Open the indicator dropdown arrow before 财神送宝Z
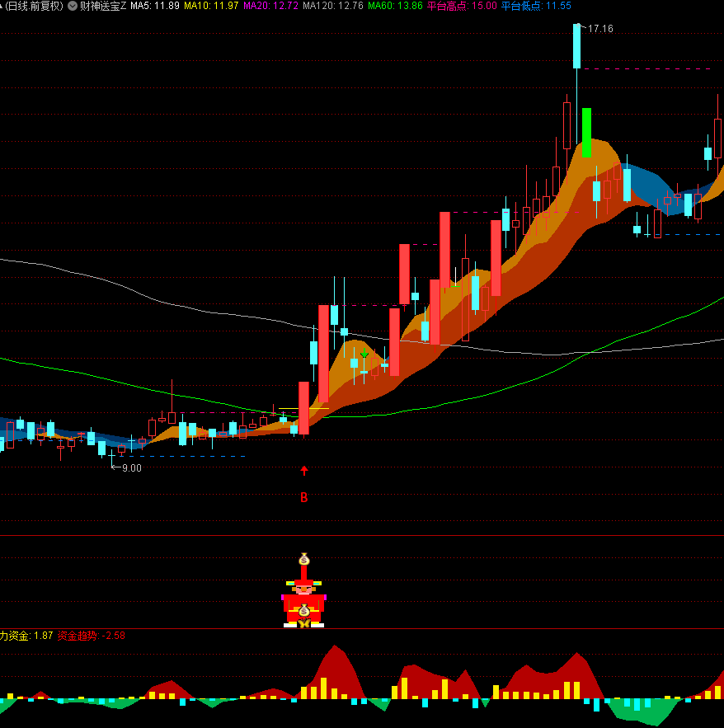The image size is (724, 728). point(73,6)
